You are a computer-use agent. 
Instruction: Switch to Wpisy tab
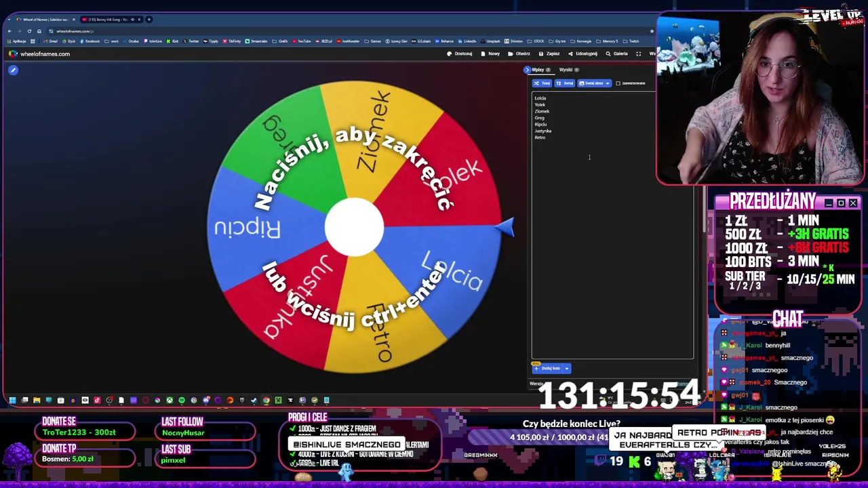pos(540,70)
